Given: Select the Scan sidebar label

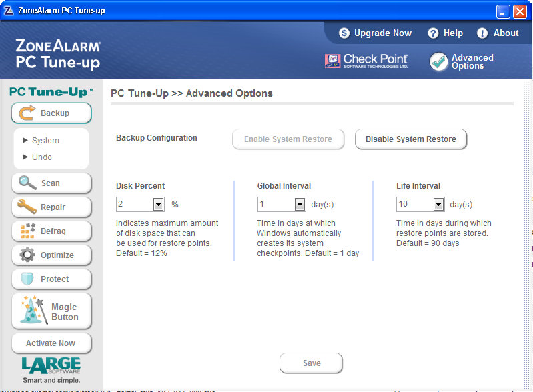Looking at the screenshot, I should (50, 183).
